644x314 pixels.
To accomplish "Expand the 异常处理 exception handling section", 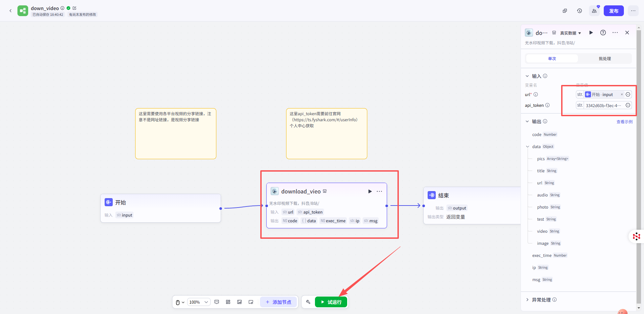I will (527, 300).
